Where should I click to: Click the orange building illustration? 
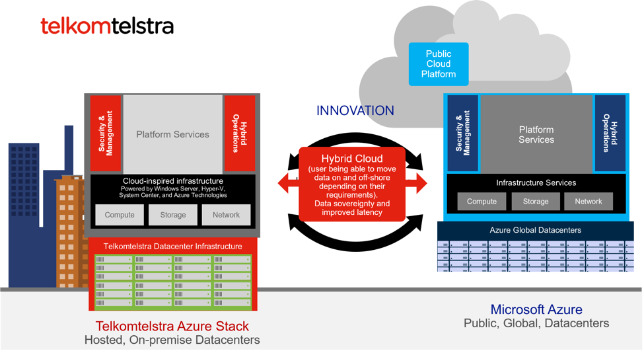[x=70, y=232]
